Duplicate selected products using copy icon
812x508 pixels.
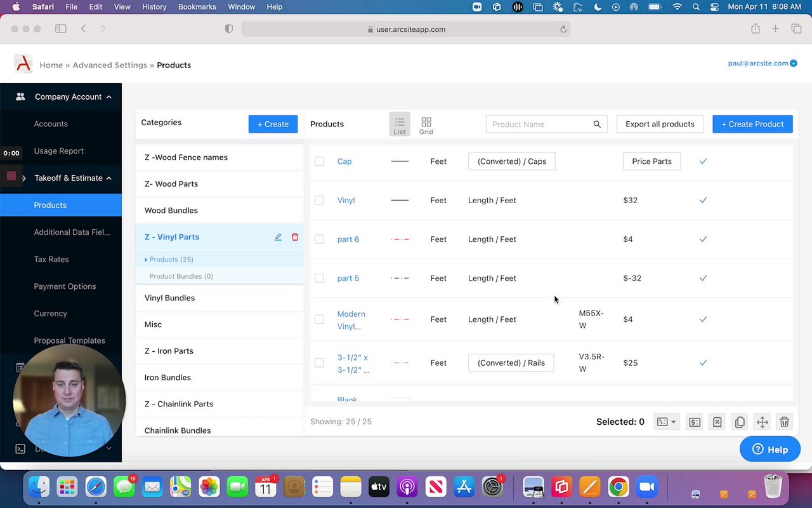click(740, 422)
